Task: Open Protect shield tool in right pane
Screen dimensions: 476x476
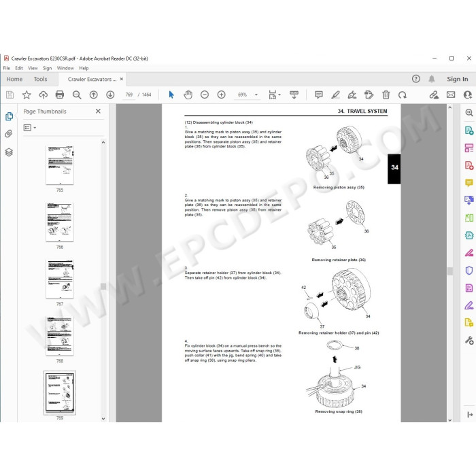Action: 469,270
